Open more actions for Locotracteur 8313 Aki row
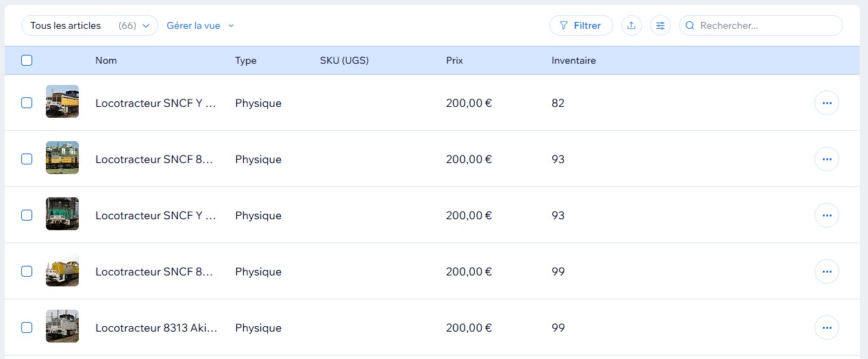The width and height of the screenshot is (868, 359). point(826,327)
